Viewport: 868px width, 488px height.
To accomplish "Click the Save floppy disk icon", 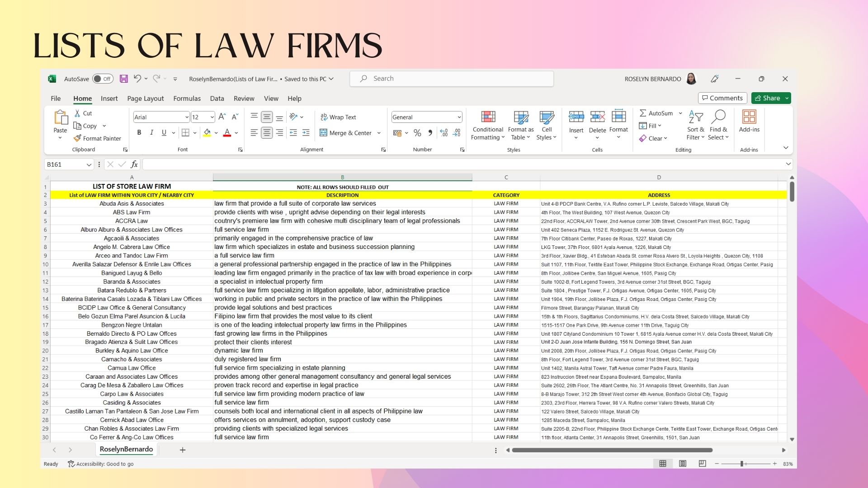I will click(x=123, y=79).
